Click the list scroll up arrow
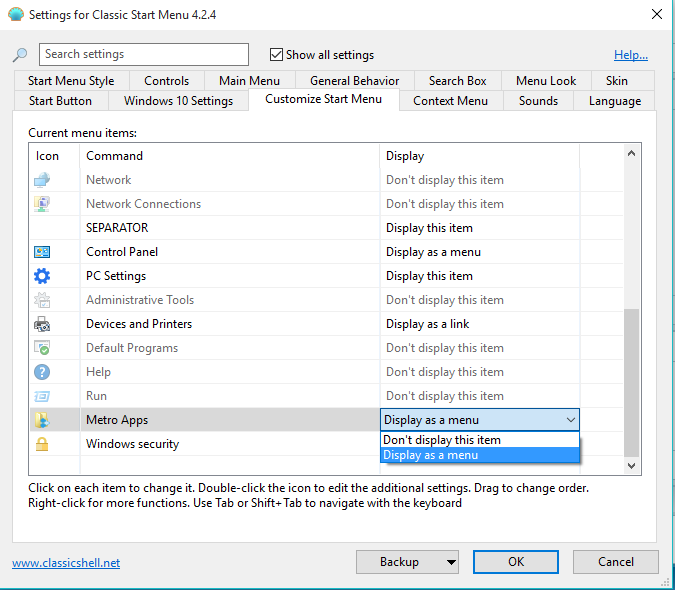This screenshot has height=590, width=675. (x=631, y=153)
